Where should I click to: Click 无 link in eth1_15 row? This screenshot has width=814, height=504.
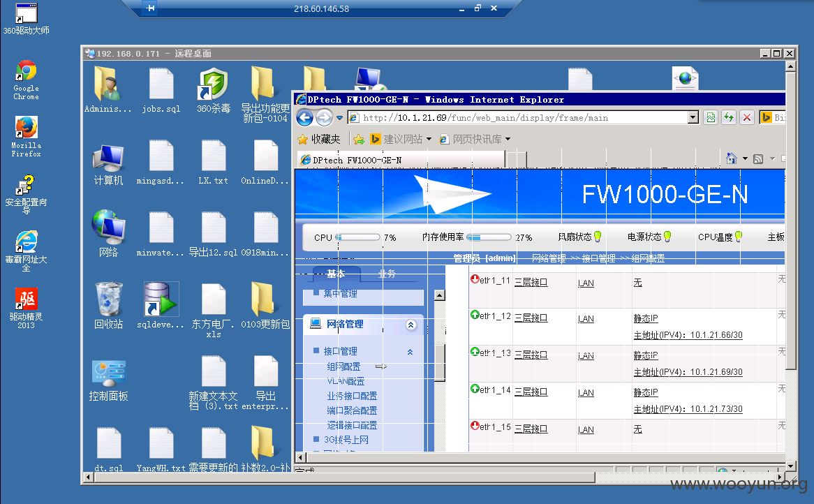(x=637, y=429)
